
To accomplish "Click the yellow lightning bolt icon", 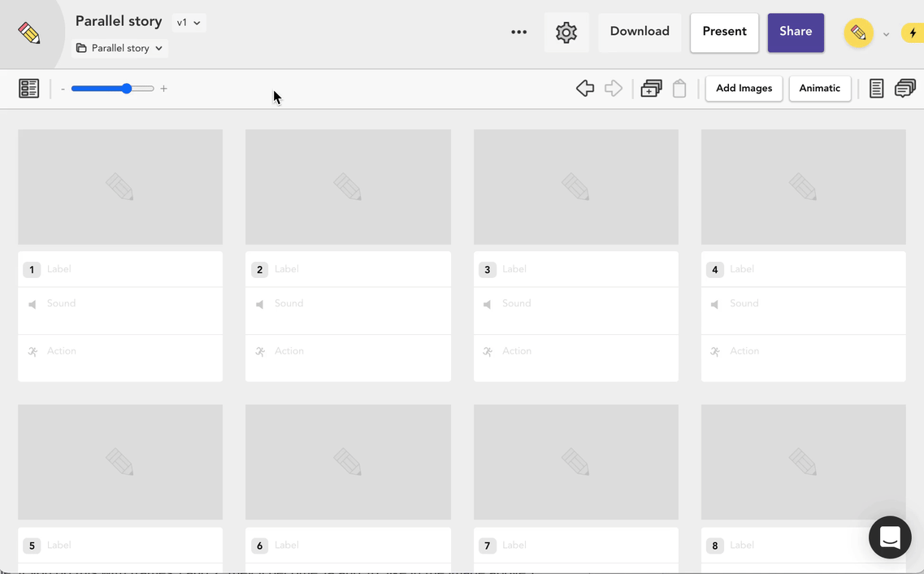I will click(913, 33).
